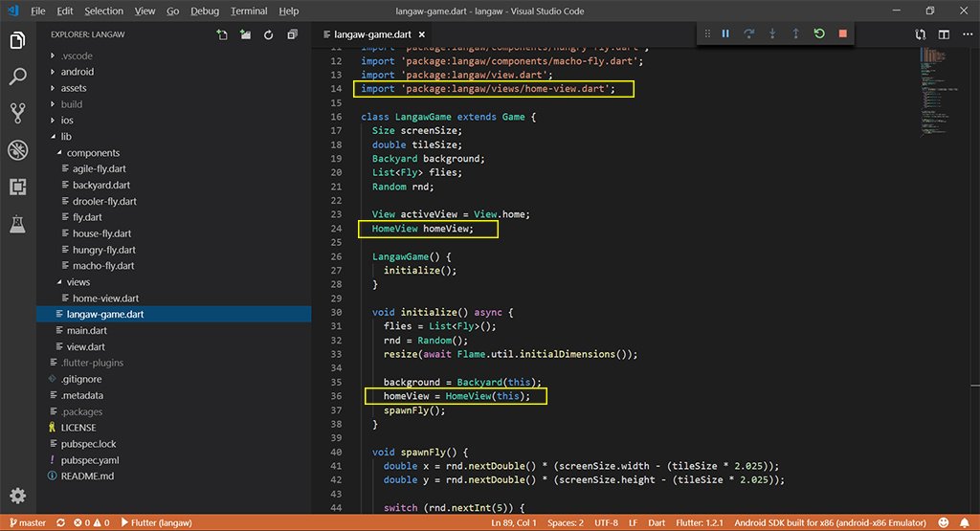Open the Source Control view
The height and width of the screenshot is (531, 980).
coord(17,113)
